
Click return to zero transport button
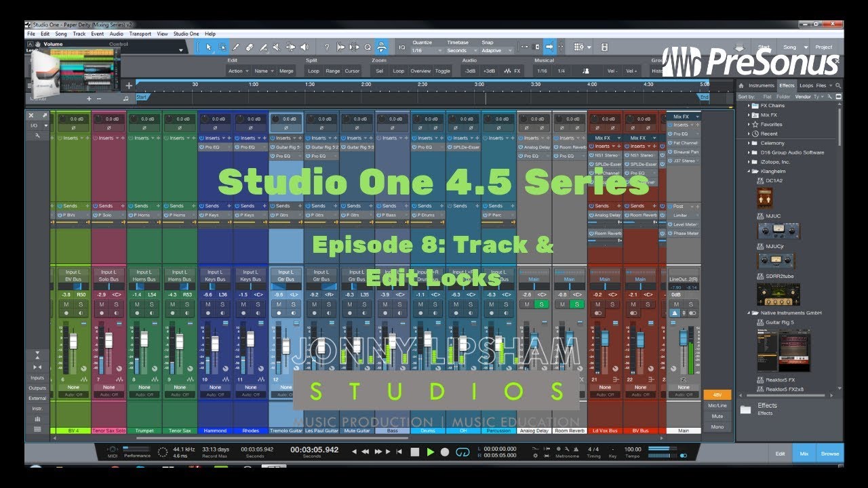[x=399, y=452]
